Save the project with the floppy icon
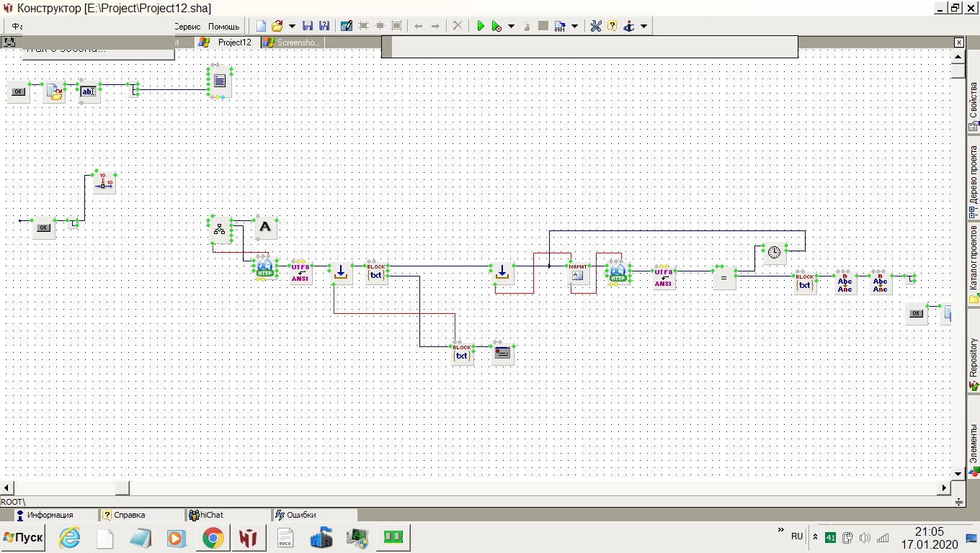The width and height of the screenshot is (980, 553). [308, 26]
